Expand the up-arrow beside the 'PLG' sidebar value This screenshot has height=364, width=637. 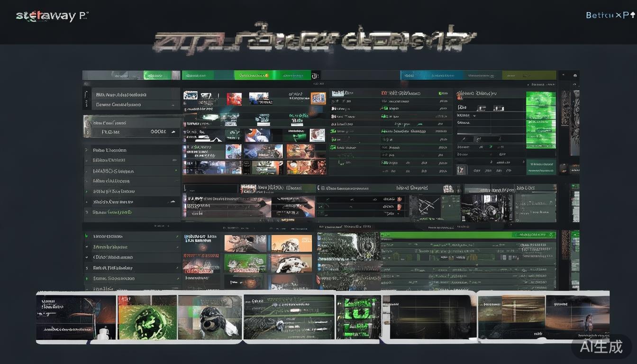(x=173, y=132)
